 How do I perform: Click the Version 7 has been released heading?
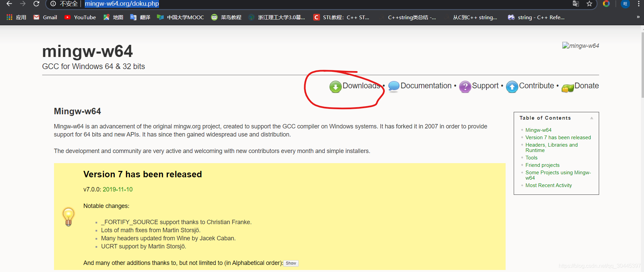point(142,174)
